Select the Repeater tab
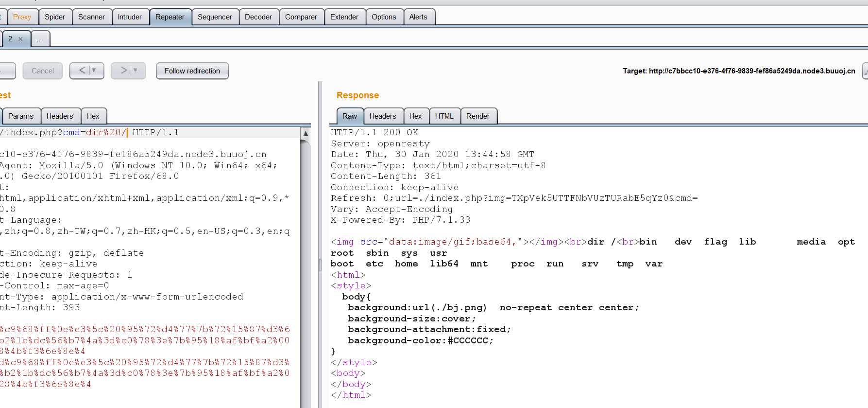 tap(170, 17)
